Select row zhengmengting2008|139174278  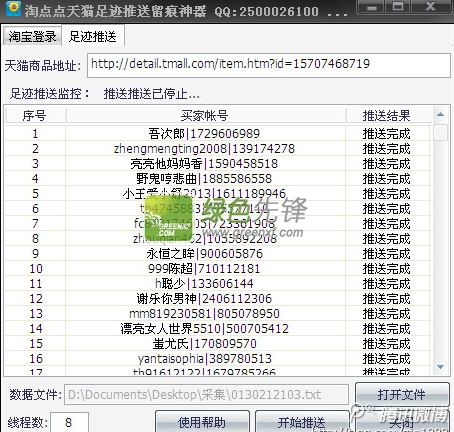(218, 149)
